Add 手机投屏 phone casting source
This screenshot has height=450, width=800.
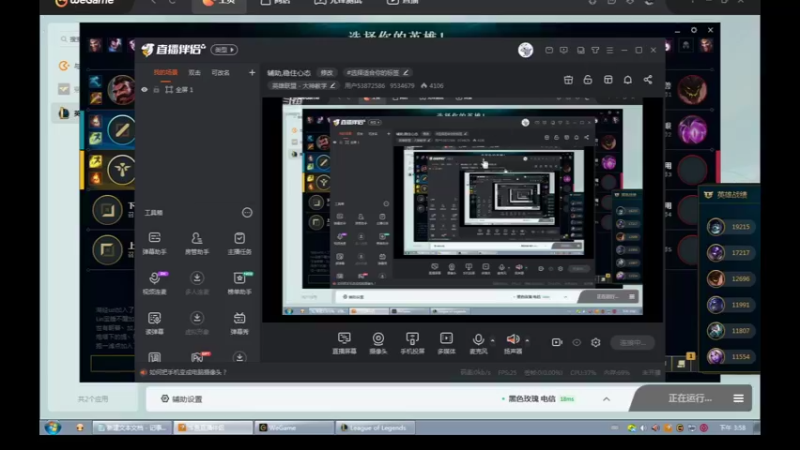[412, 343]
